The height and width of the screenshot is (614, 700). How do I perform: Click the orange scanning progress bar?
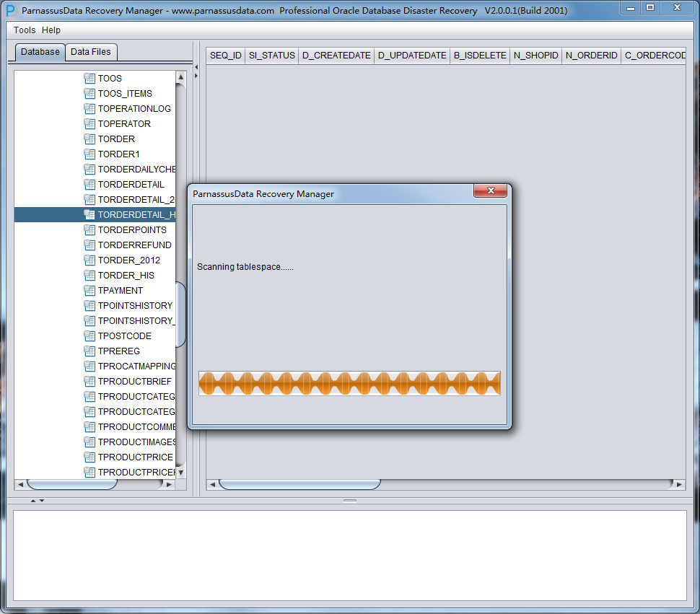[349, 383]
